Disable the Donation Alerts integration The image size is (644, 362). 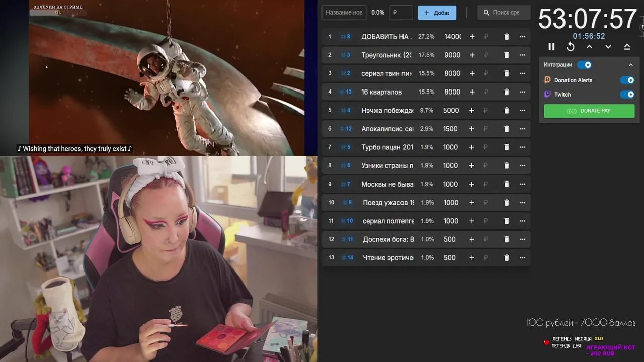627,80
